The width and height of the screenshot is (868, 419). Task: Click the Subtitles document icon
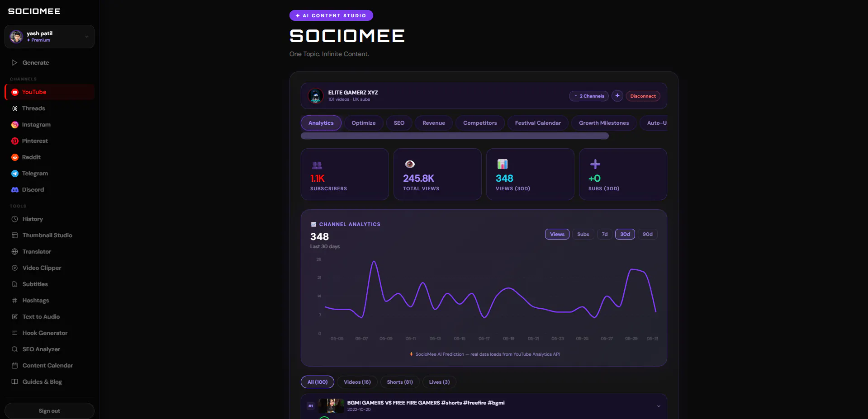[14, 284]
